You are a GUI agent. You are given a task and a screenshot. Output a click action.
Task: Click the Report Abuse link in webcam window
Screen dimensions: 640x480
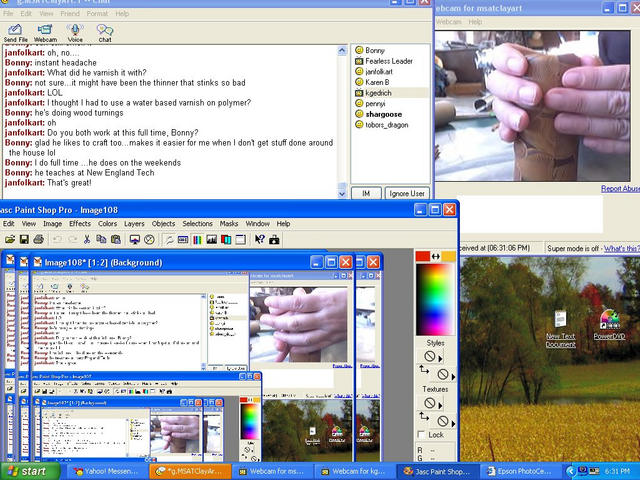[620, 189]
